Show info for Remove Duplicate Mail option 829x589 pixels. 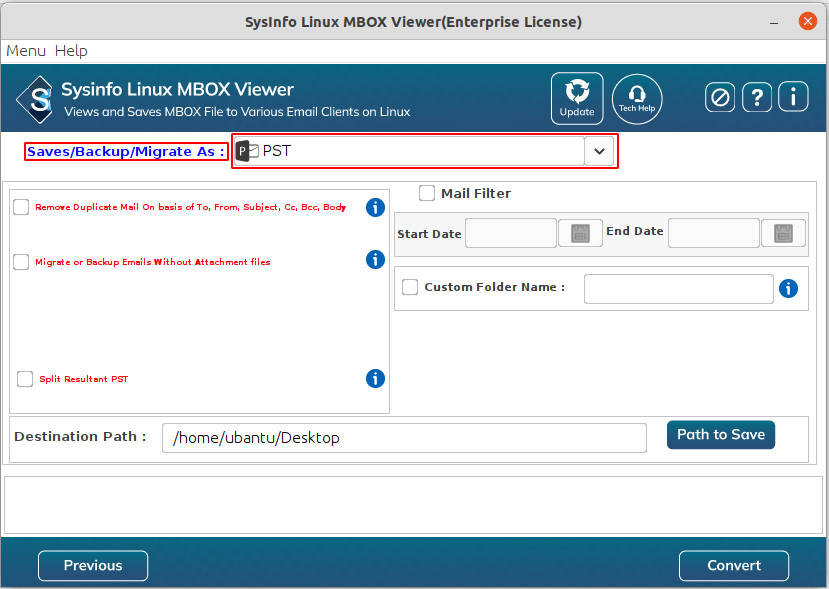[x=375, y=207]
